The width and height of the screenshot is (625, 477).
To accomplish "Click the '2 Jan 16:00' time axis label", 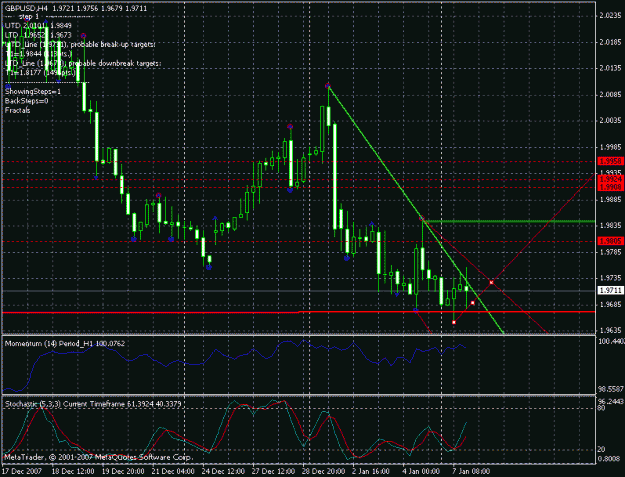I will click(371, 471).
